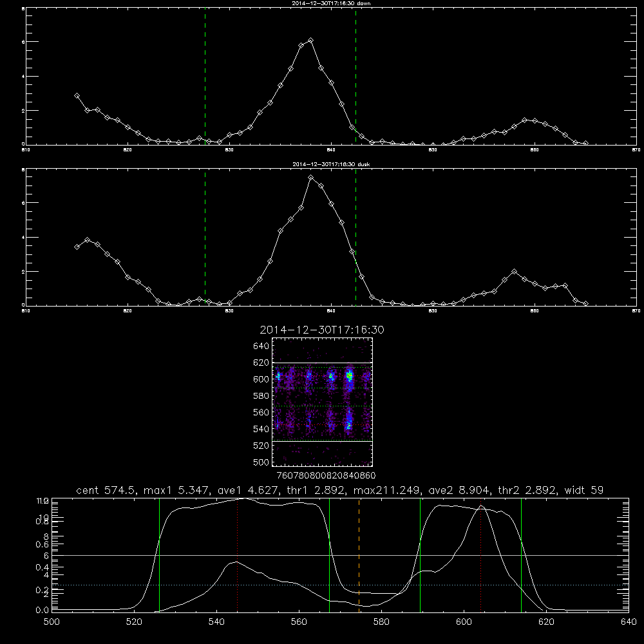Click the orange dashed center line in bottom plot
Viewport: 644px width, 644px height.
point(359,554)
